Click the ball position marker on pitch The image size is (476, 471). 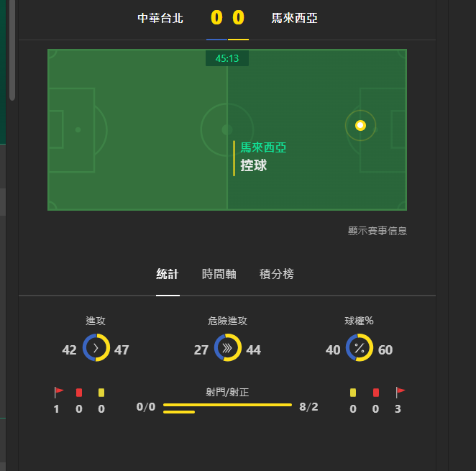pos(360,126)
